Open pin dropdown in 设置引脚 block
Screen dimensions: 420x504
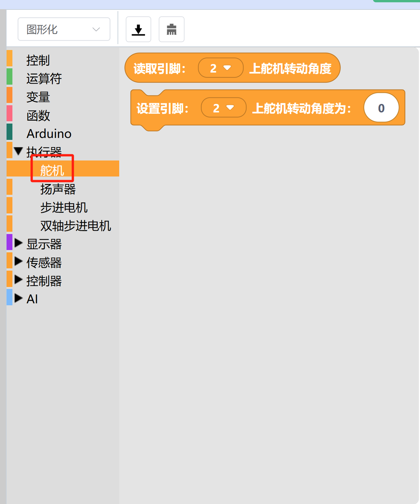coord(223,108)
